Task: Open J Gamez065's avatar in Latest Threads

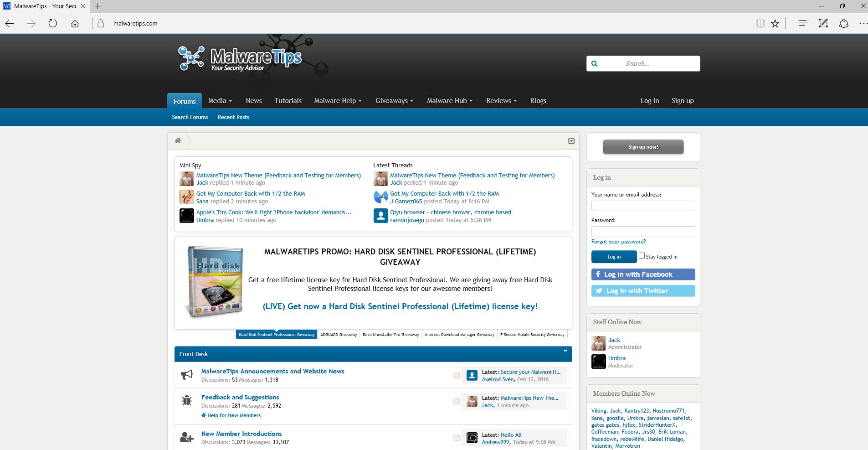Action: 381,197
